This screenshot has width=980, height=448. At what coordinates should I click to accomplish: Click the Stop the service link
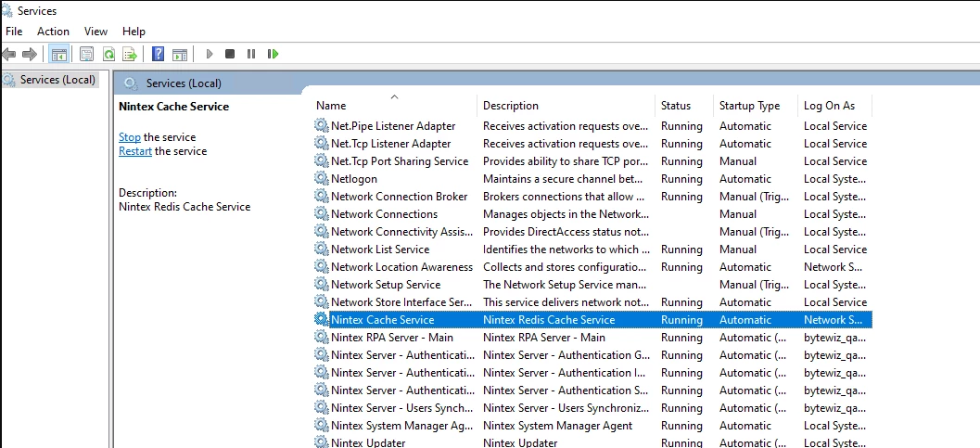click(x=130, y=137)
